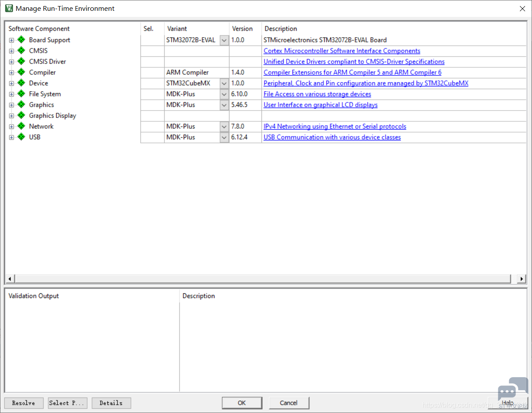Expand the Device tree node
This screenshot has height=413, width=532.
pos(12,83)
